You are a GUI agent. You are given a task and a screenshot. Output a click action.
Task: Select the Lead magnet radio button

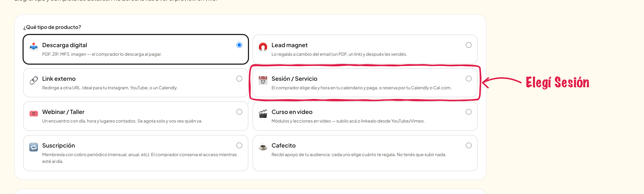coord(469,45)
